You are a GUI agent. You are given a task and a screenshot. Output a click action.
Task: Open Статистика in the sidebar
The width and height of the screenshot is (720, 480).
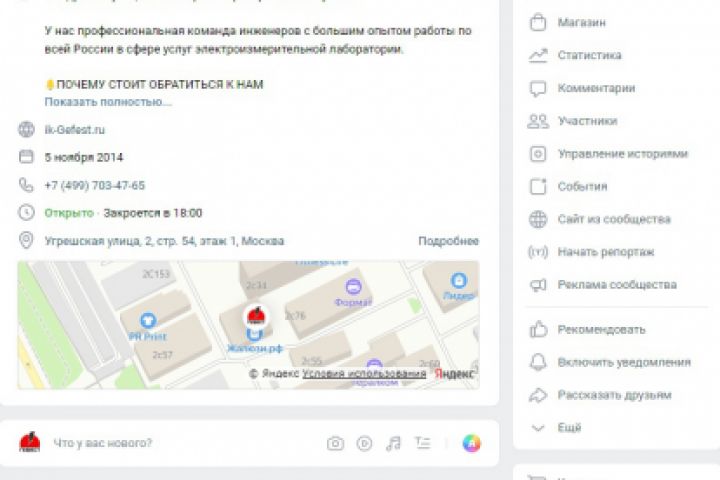click(x=589, y=55)
